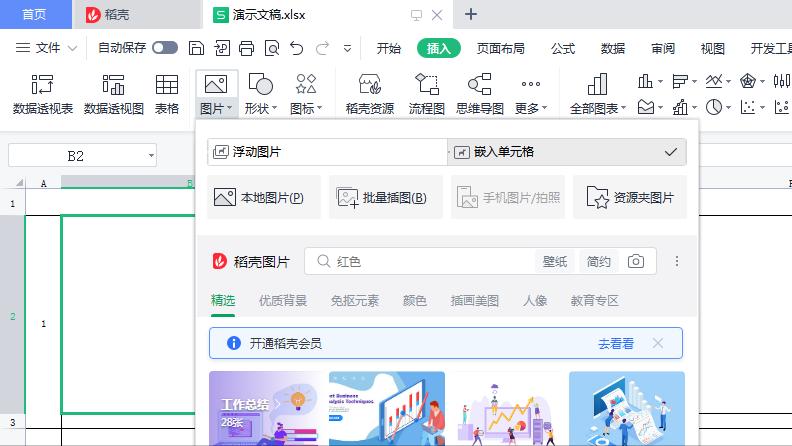Open the 免抠元素 category tab
This screenshot has width=792, height=446.
tap(355, 301)
